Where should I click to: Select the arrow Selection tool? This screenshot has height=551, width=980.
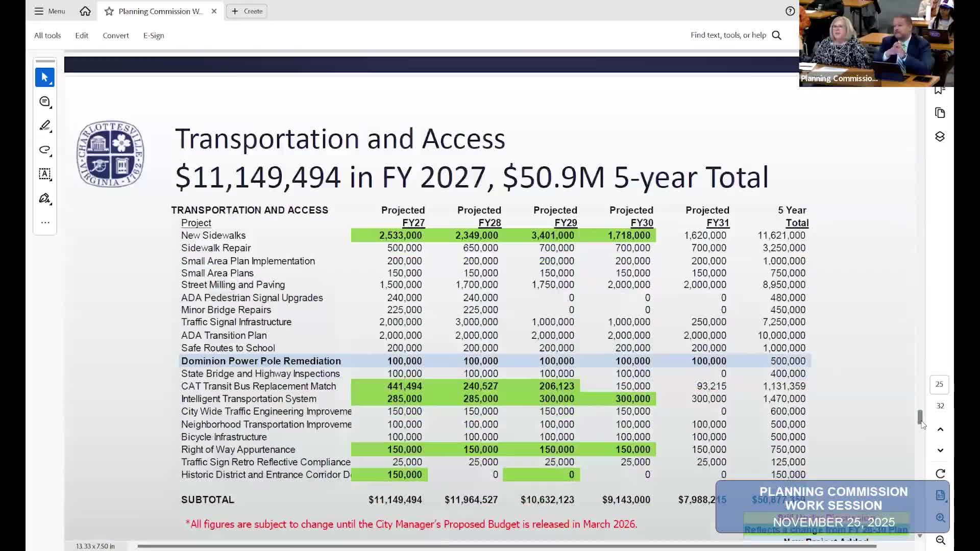tap(45, 77)
